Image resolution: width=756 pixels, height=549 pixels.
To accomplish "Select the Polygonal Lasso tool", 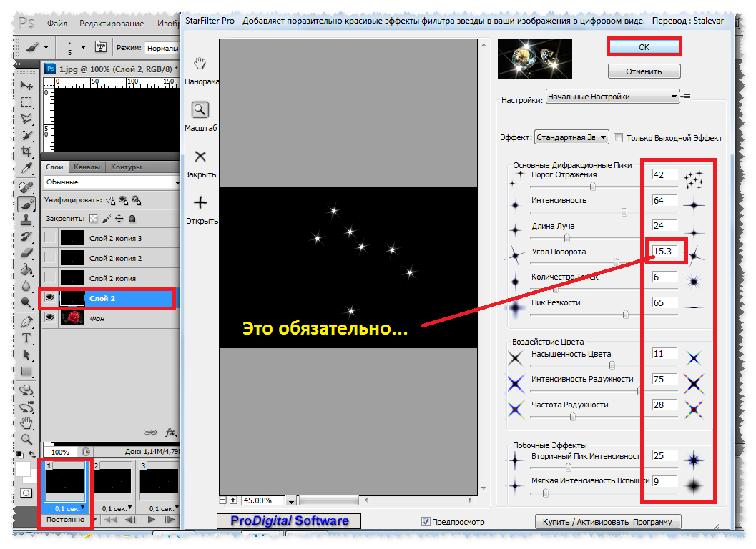I will coord(26,118).
